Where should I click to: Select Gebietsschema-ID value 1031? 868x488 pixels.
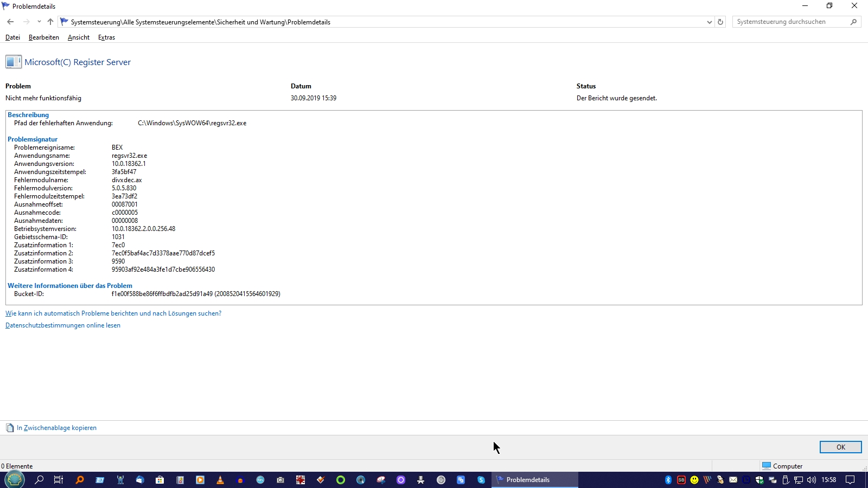point(118,237)
